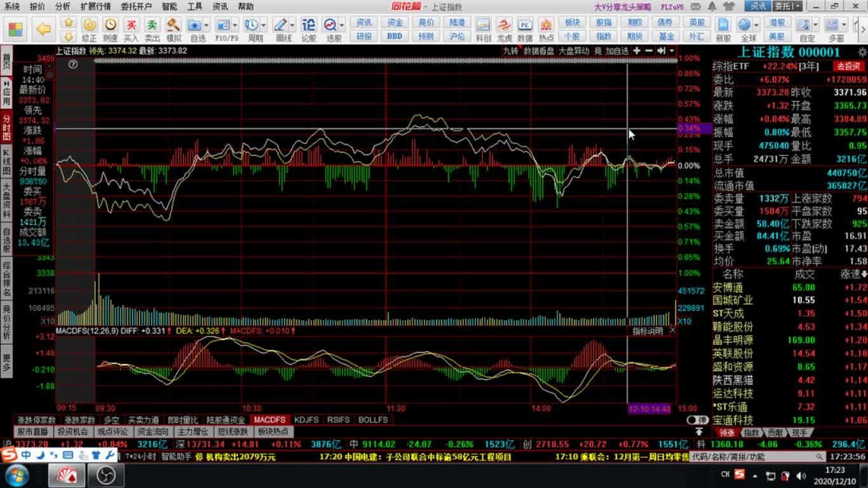Open the 数据 PE data icon
The image size is (868, 488).
coord(525,25)
